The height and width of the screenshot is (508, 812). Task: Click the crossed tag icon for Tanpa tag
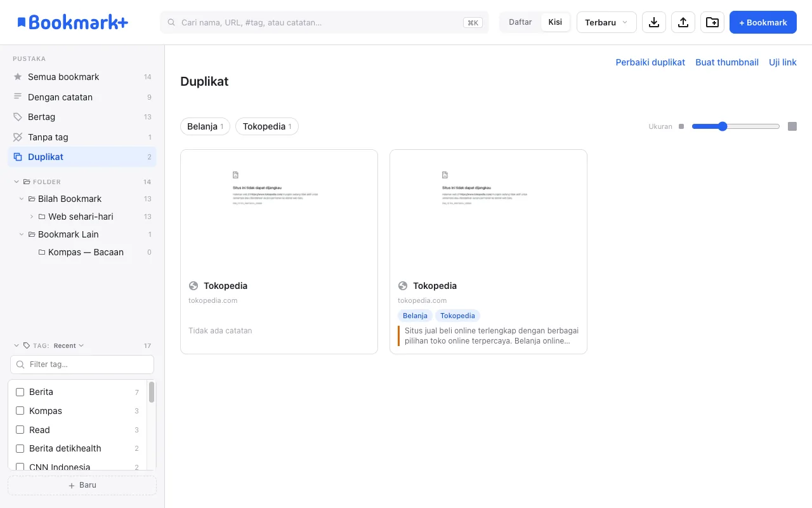coord(18,137)
